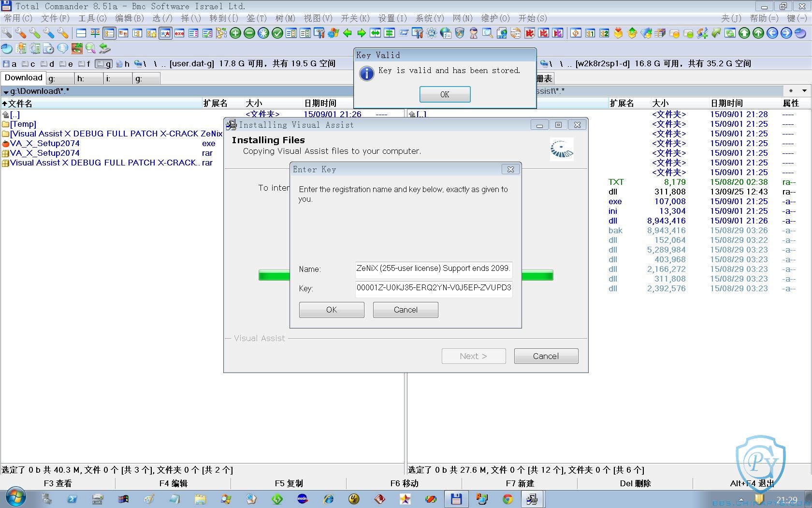812x508 pixels.
Task: Click the user figure toolbar icon
Action: (x=474, y=33)
